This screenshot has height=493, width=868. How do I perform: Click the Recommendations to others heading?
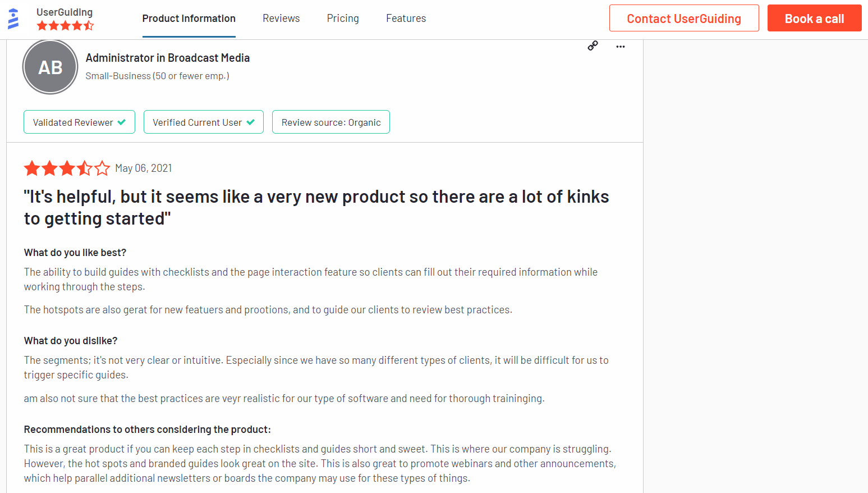(148, 430)
